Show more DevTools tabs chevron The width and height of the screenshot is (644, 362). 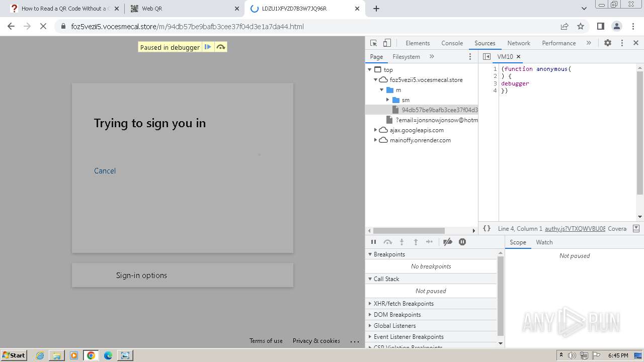(589, 43)
